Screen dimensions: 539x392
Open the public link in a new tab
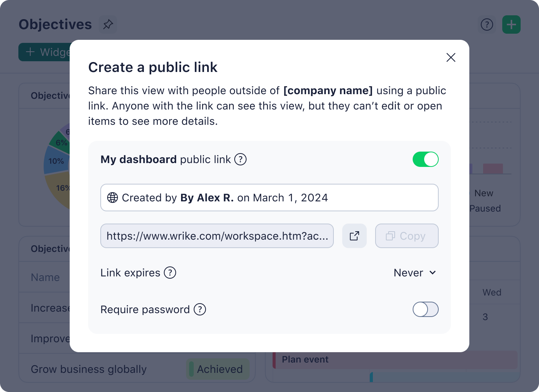[x=354, y=236]
